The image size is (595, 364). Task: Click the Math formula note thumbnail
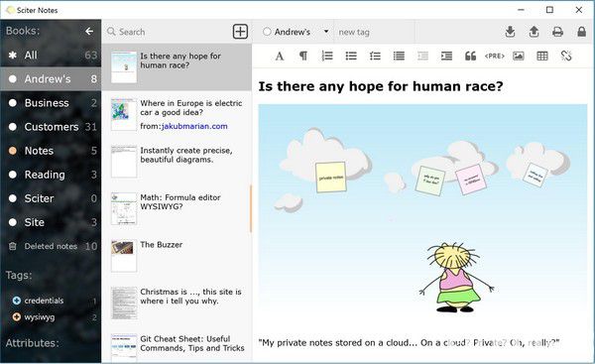coord(124,208)
